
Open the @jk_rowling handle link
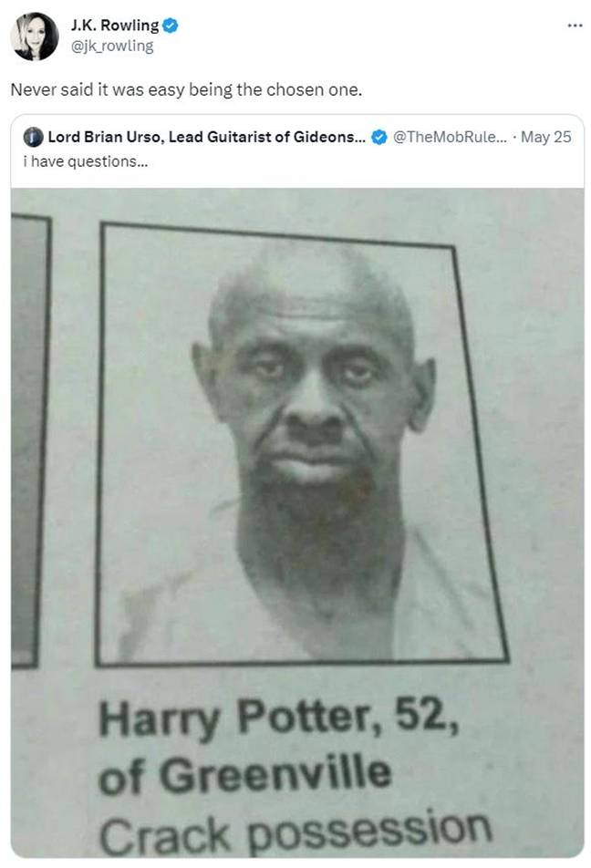pos(112,46)
